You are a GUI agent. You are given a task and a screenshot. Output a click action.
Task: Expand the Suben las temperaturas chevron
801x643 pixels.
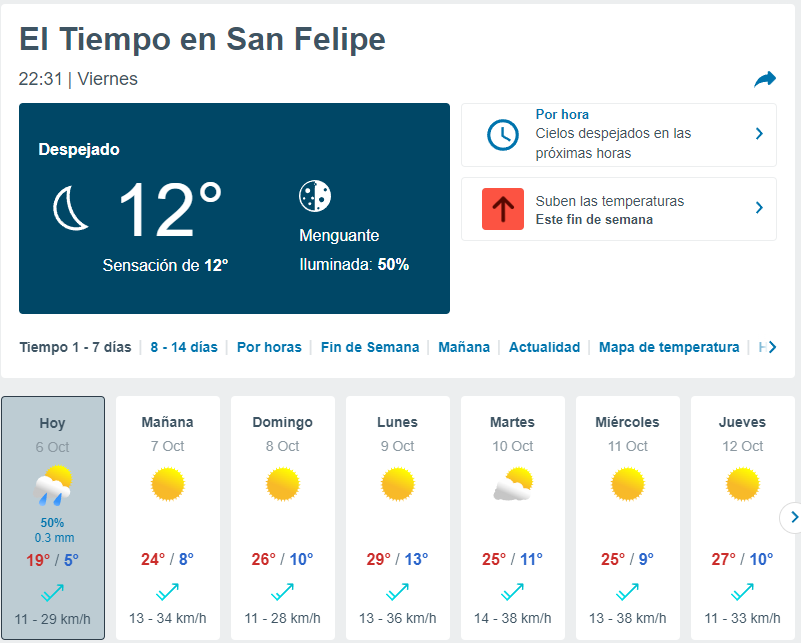pyautogui.click(x=759, y=208)
